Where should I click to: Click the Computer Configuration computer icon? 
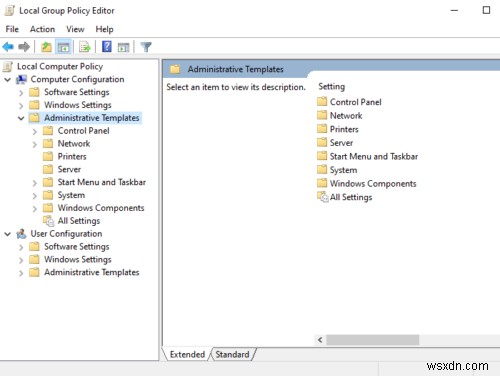(x=22, y=79)
